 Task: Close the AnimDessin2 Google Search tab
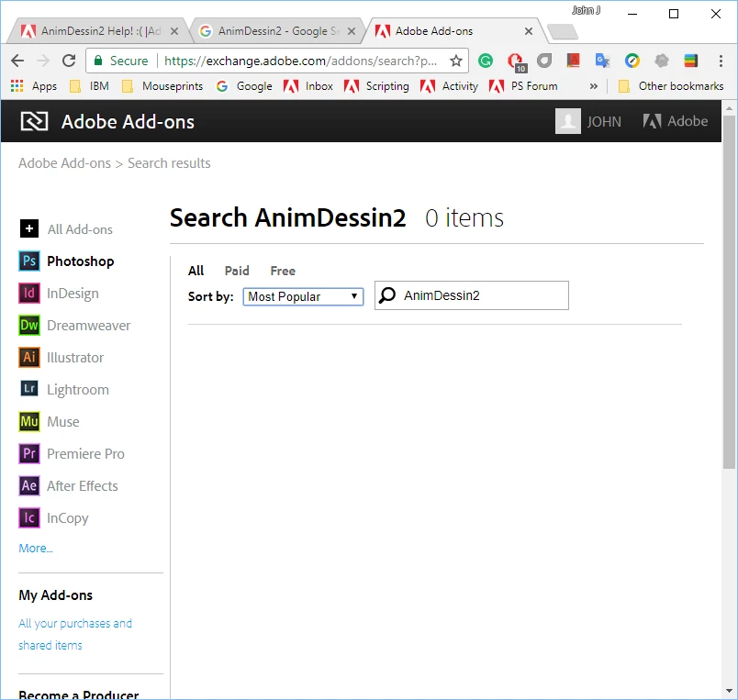click(x=352, y=31)
